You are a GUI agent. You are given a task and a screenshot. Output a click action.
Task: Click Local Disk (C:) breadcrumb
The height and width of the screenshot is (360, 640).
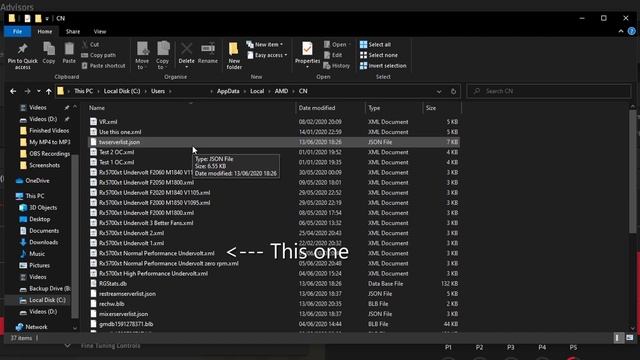[122, 91]
